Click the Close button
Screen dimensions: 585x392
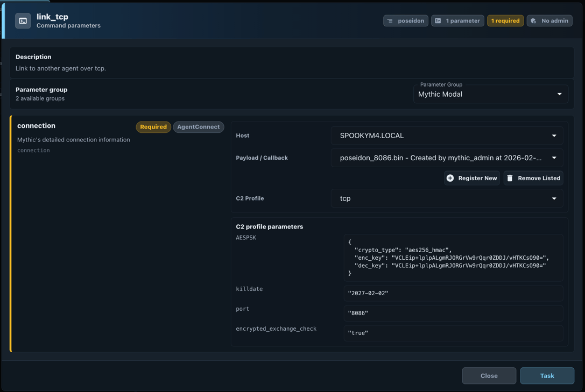[x=489, y=376]
